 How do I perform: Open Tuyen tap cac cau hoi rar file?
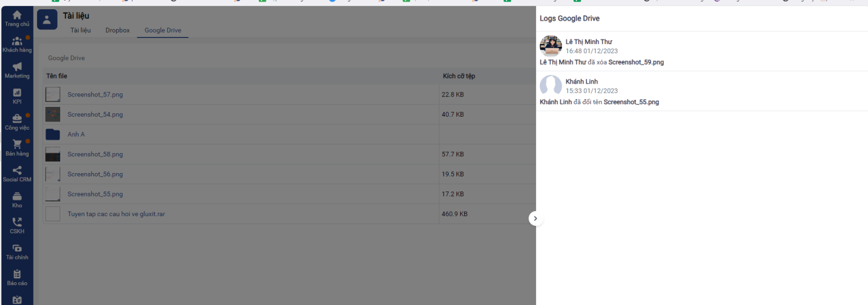[x=116, y=214]
